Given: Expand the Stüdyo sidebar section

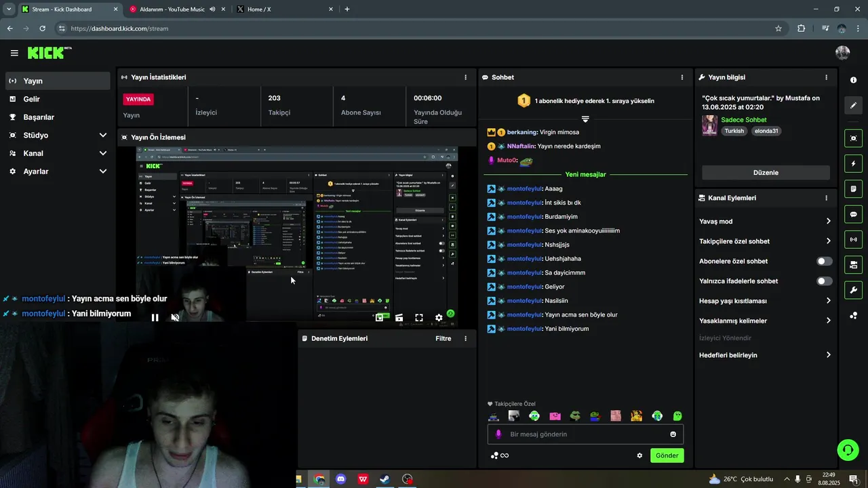Looking at the screenshot, I should [58, 135].
